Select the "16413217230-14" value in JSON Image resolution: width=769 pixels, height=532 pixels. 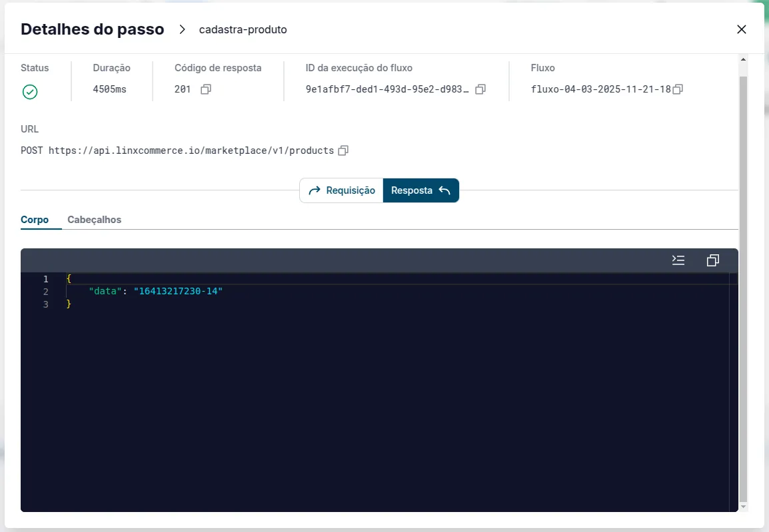click(178, 291)
